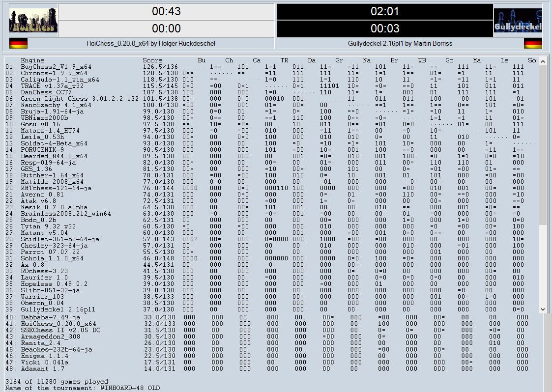Click the NanoSzachy 4.1_x64 row name
This screenshot has height=392, width=552.
click(56, 105)
